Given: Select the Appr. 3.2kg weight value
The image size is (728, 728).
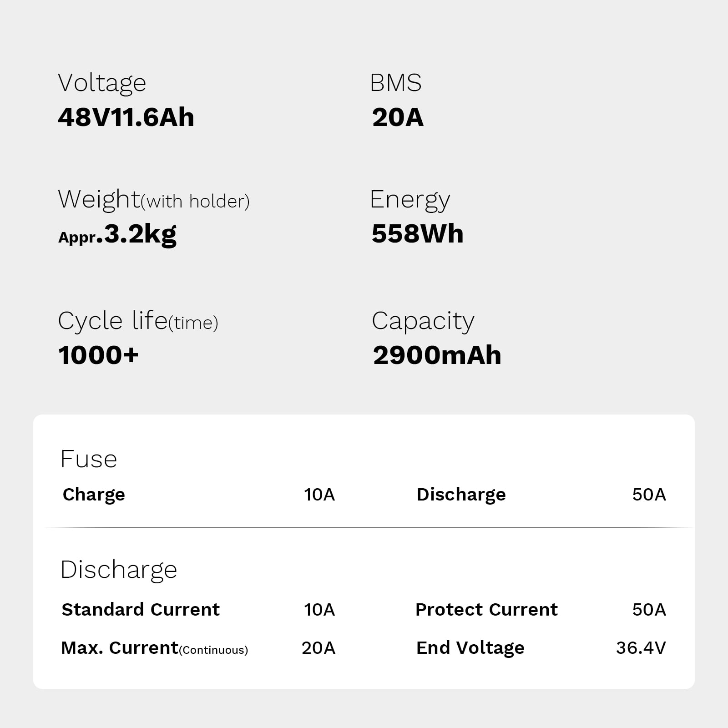Looking at the screenshot, I should pos(117,235).
